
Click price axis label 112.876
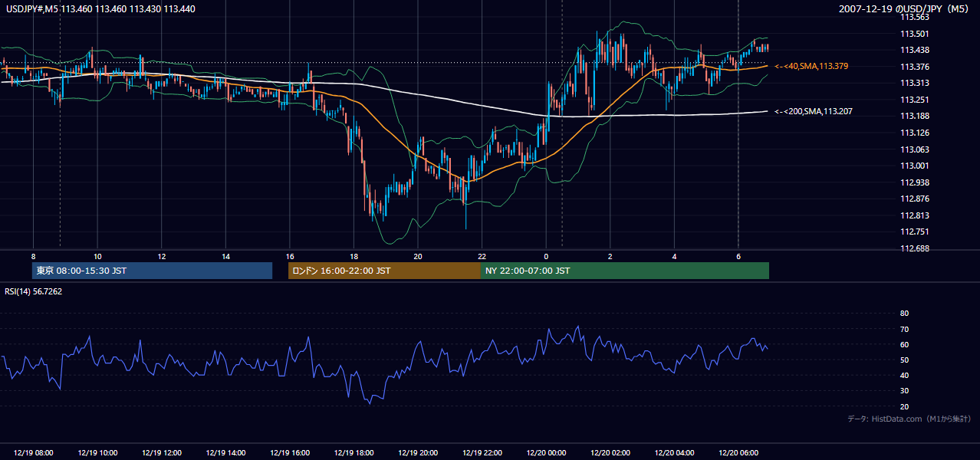tap(915, 199)
